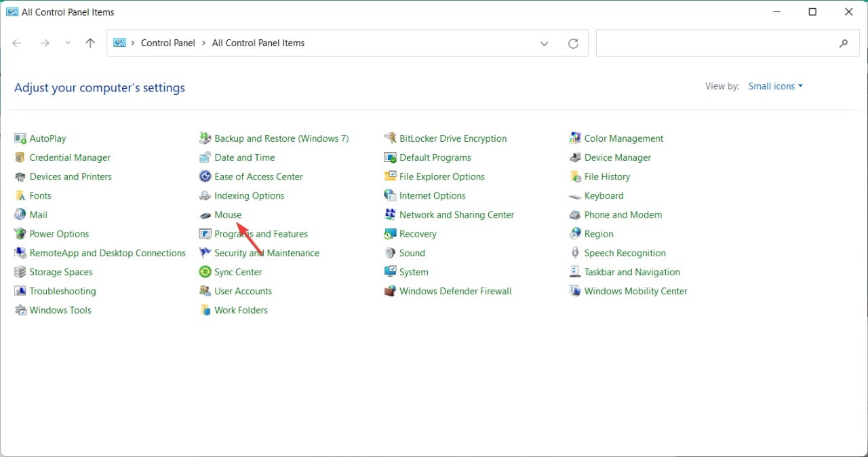This screenshot has height=457, width=868.
Task: Click the Network and Sharing Center icon
Action: tap(390, 215)
